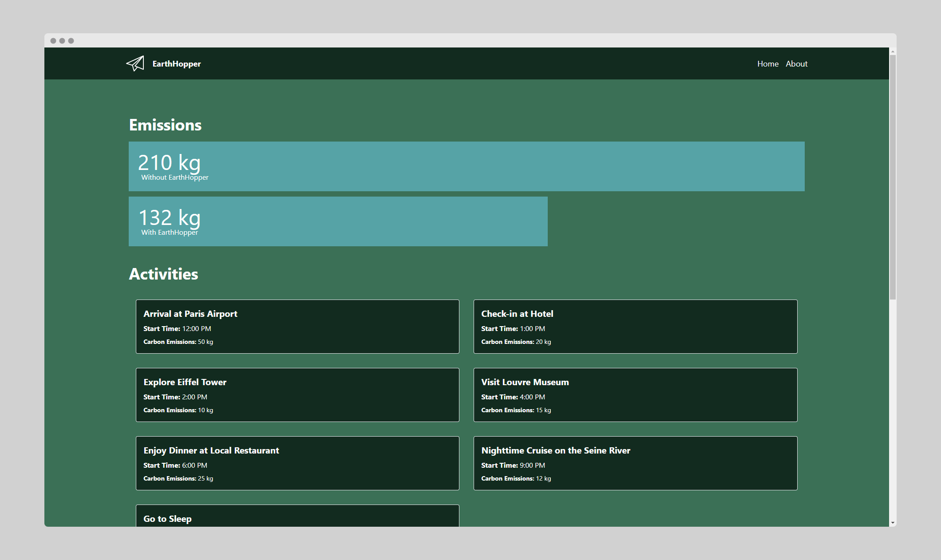Click the 132 kg With EarthHopper bar
Screen dimensions: 941x560
[338, 221]
